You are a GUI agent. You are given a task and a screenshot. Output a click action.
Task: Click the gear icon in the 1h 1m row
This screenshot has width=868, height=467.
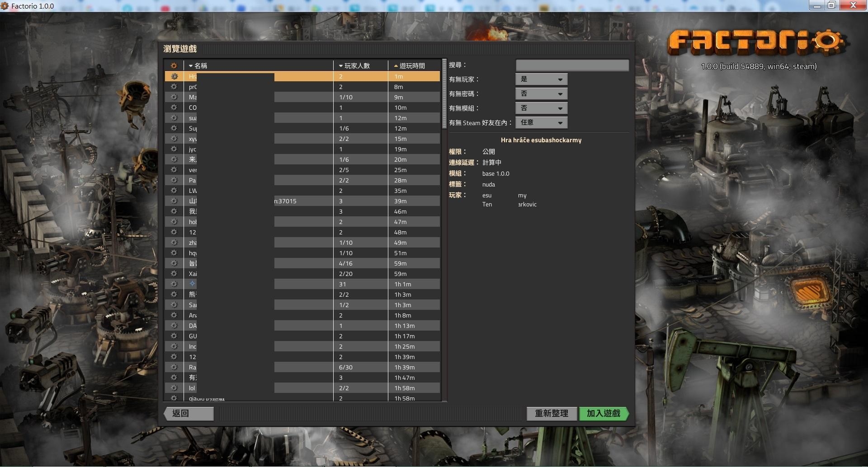click(x=174, y=284)
